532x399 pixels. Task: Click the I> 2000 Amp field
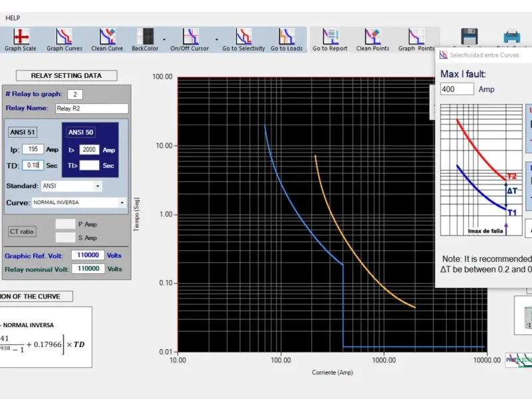point(89,150)
